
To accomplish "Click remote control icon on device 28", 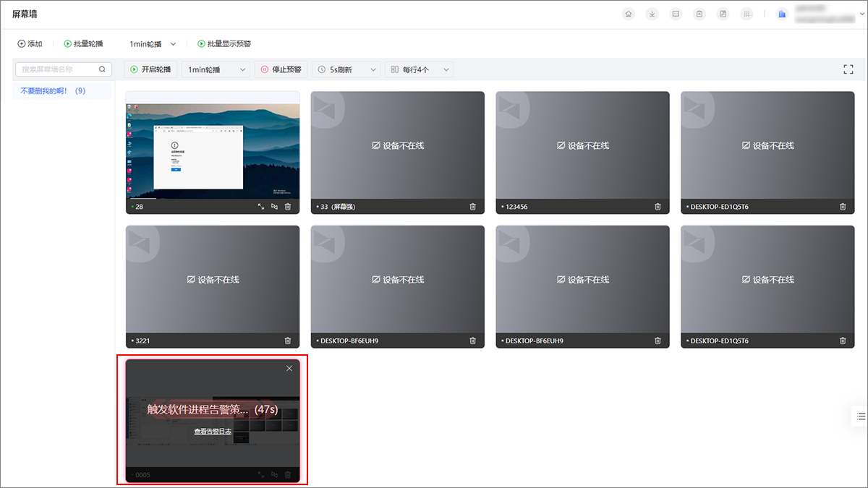I will coord(274,207).
